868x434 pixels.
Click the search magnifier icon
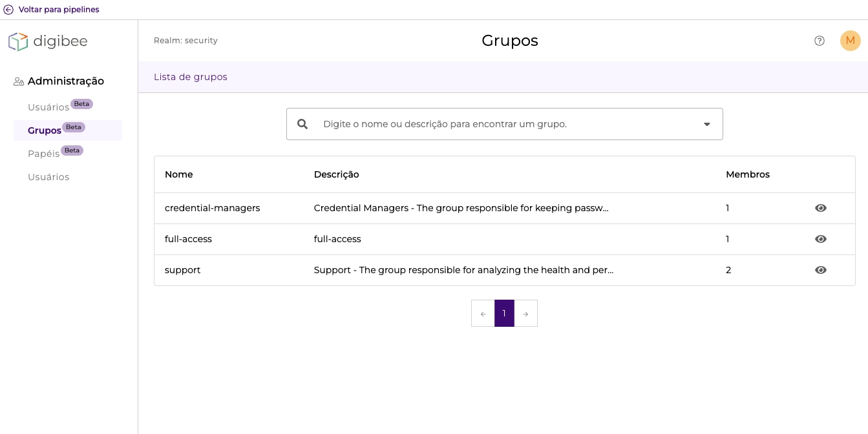coord(302,124)
